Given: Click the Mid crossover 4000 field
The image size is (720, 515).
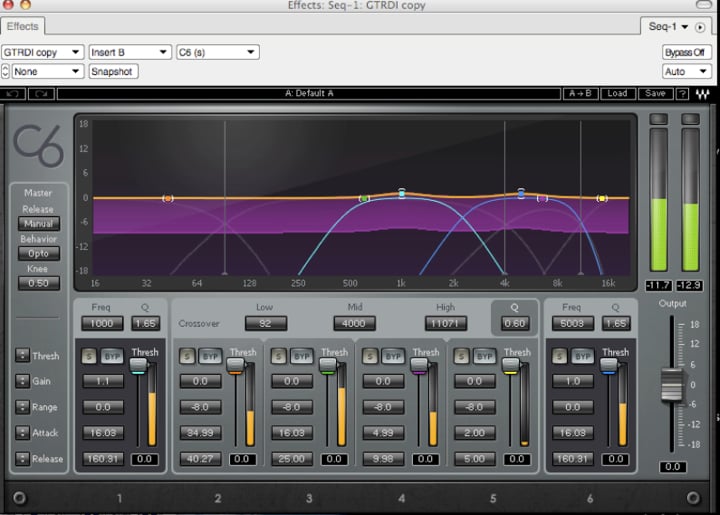Looking at the screenshot, I should click(354, 324).
